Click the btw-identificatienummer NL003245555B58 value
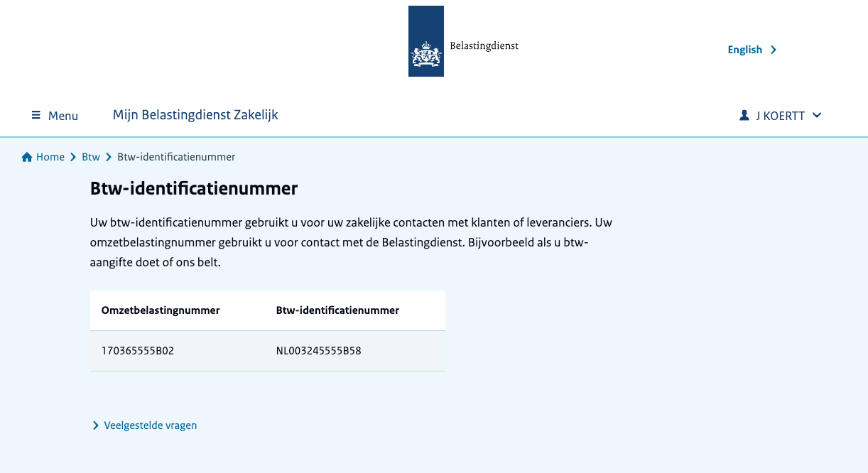The height and width of the screenshot is (473, 868). click(x=318, y=350)
